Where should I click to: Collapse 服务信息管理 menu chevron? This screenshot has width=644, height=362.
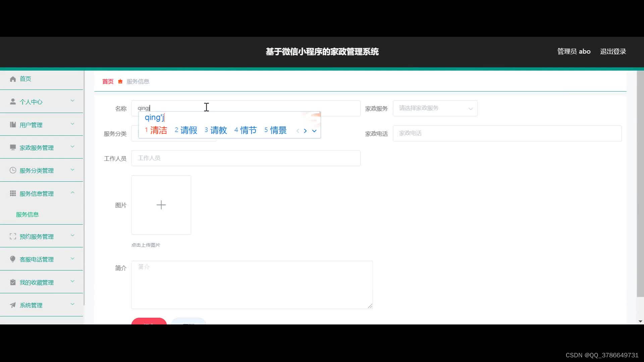pyautogui.click(x=72, y=193)
